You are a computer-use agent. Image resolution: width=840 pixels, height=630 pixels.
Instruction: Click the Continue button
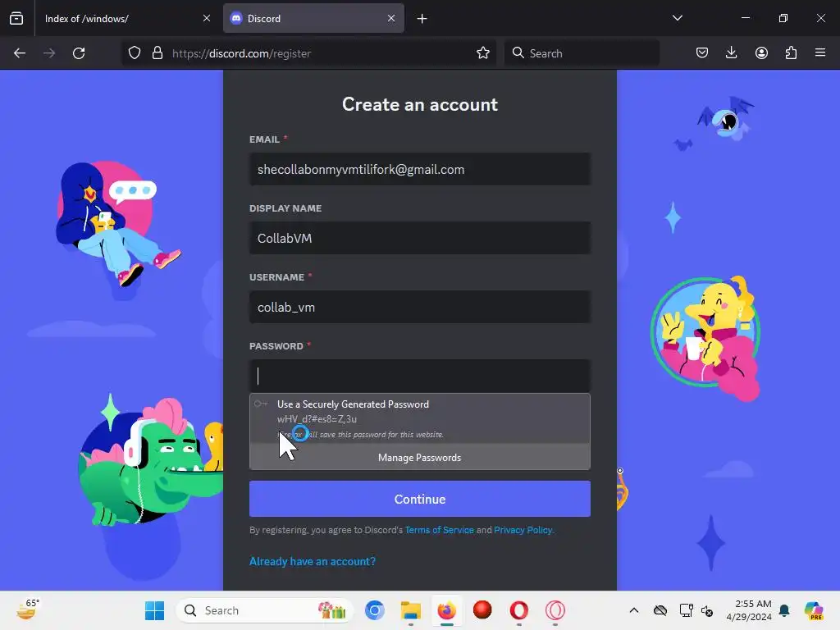(x=420, y=499)
